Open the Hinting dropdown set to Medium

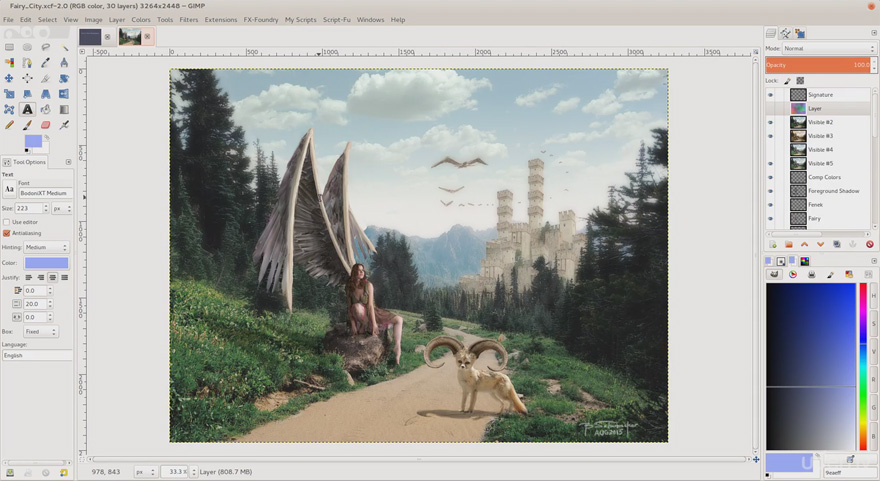(x=46, y=247)
